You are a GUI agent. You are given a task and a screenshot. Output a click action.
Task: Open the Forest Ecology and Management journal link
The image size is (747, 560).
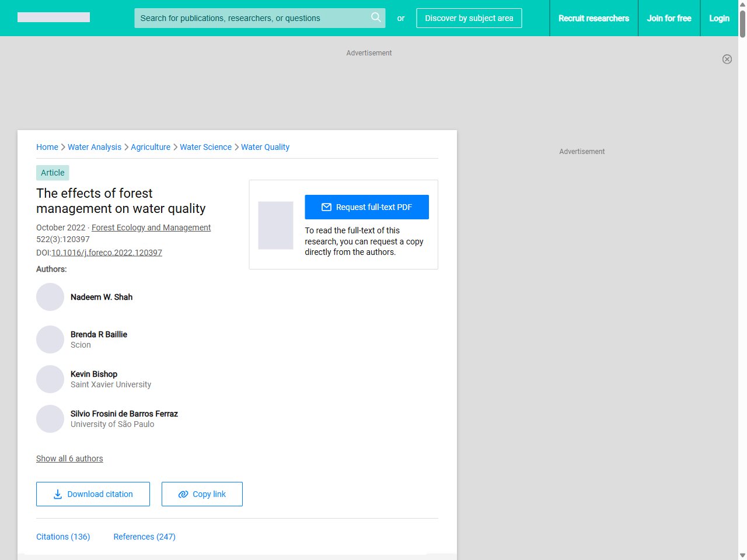point(151,228)
